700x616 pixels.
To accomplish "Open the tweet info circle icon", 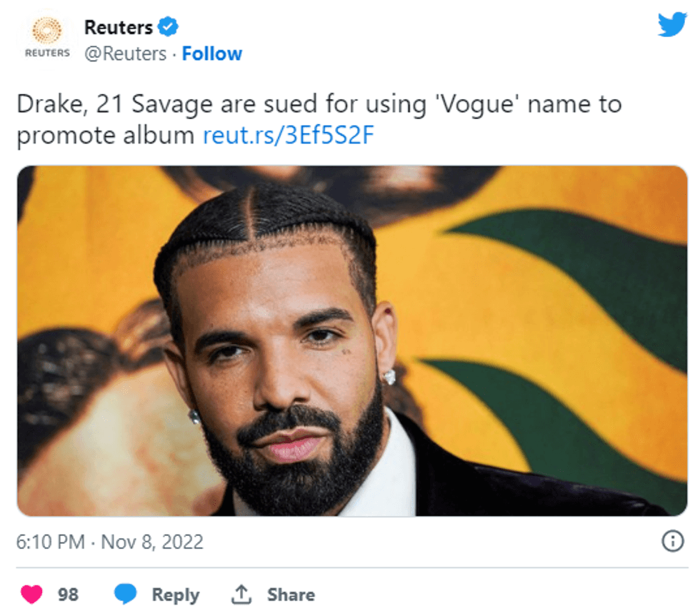I will click(x=672, y=542).
